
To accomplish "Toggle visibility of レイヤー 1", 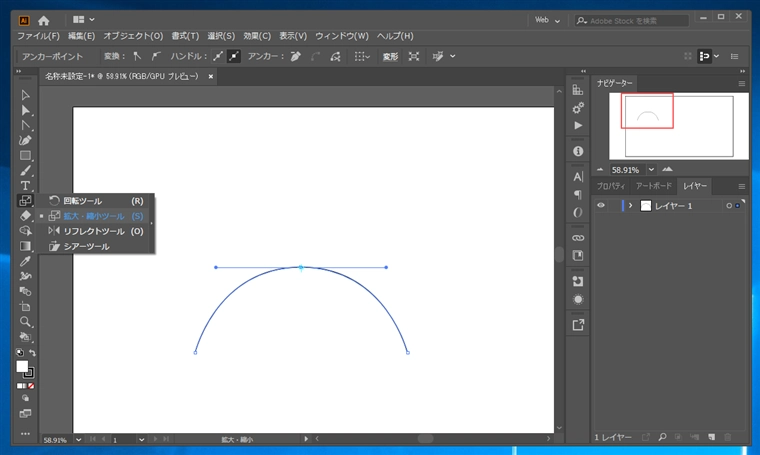I will click(601, 205).
